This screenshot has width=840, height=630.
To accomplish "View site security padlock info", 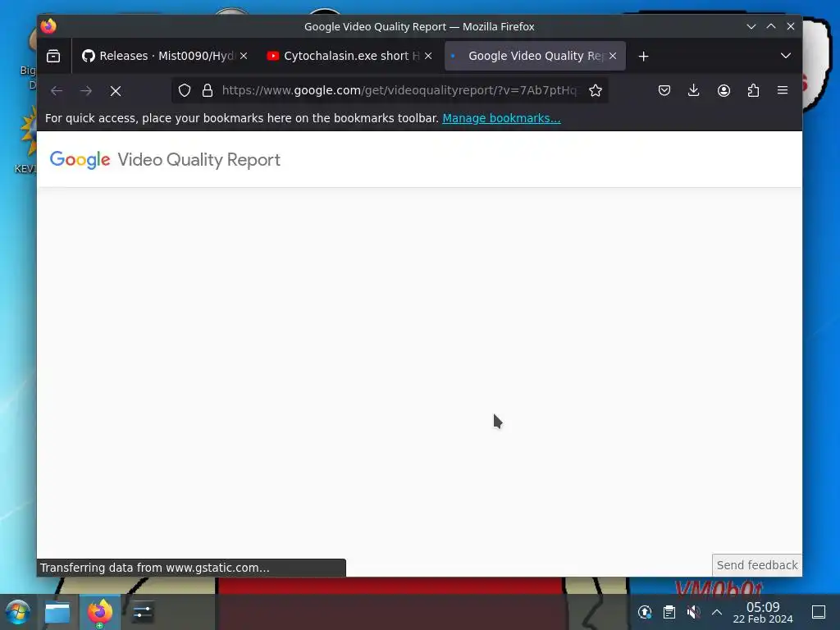I will (208, 90).
